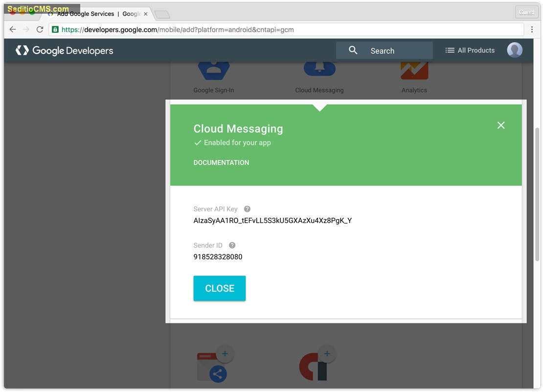This screenshot has height=392, width=543.
Task: Close the Add Google Services tab
Action: (145, 14)
